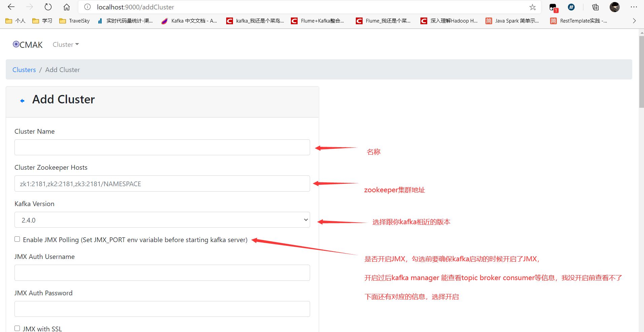Click the CMAK logo
Viewport: 644px width, 332px height.
[x=28, y=45]
